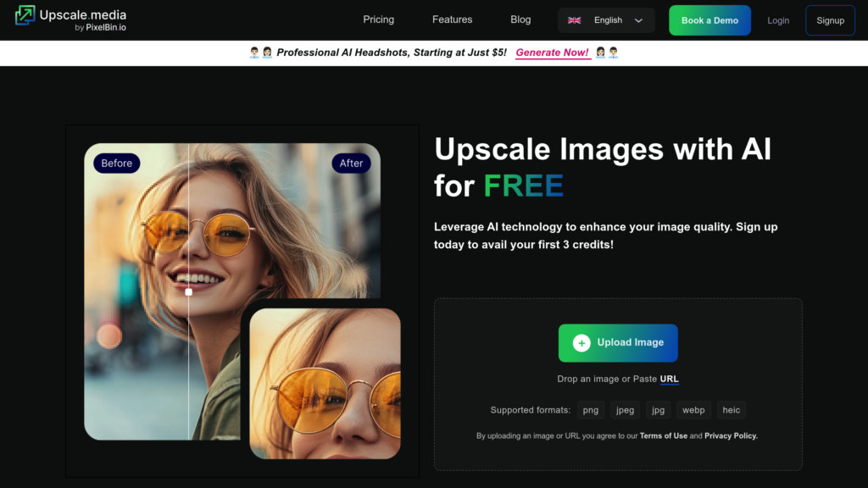868x488 pixels.
Task: Click the Signup button
Action: coord(830,19)
